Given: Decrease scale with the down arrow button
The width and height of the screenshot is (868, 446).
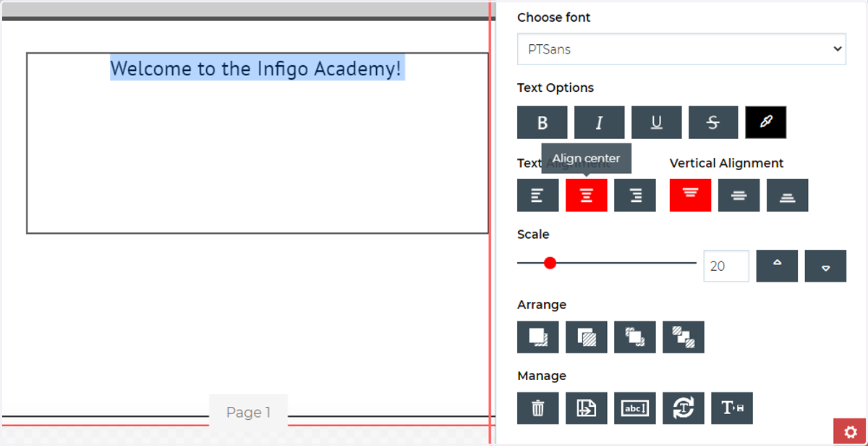Looking at the screenshot, I should pos(825,266).
